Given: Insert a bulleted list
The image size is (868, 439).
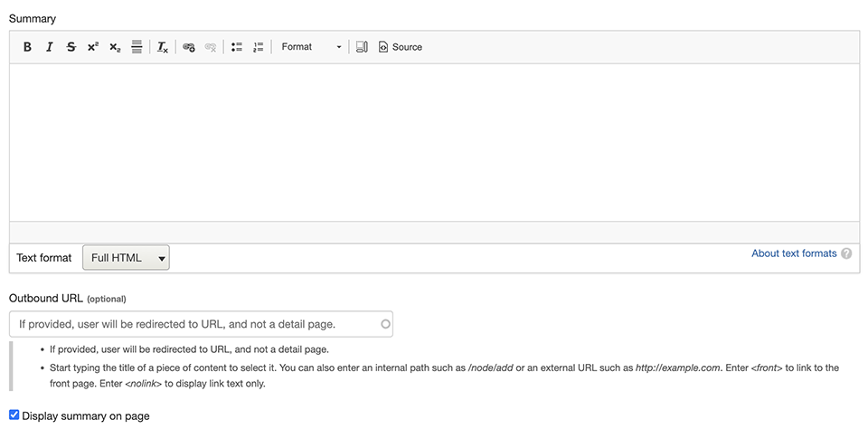Looking at the screenshot, I should [x=237, y=47].
